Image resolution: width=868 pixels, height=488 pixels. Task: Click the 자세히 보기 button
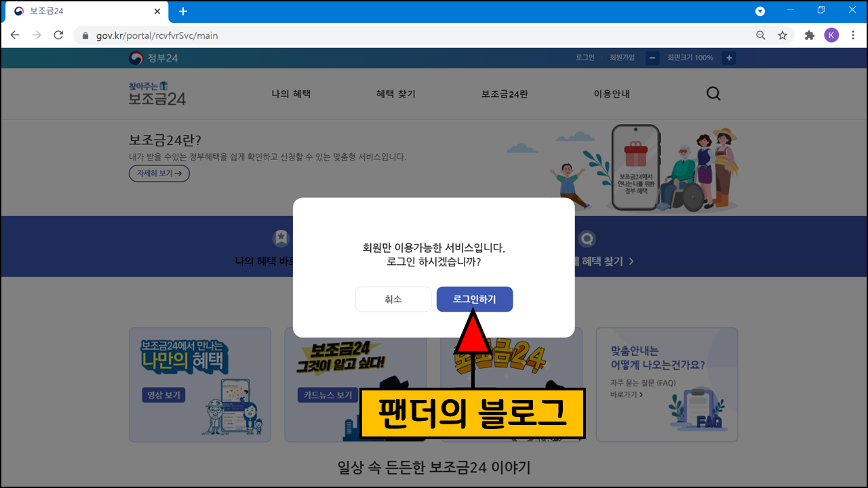click(x=159, y=174)
